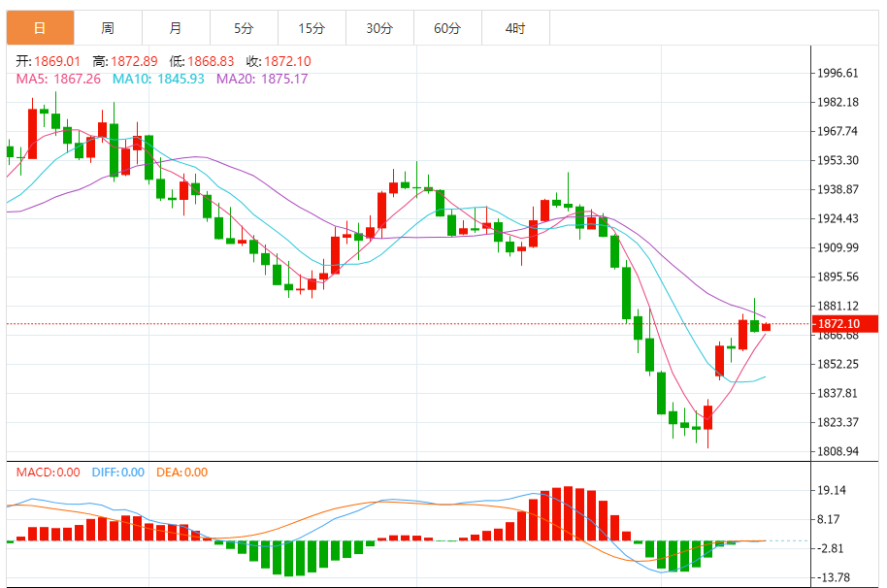Click the -13.78 MACD axis label
The width and height of the screenshot is (887, 588).
point(834,578)
